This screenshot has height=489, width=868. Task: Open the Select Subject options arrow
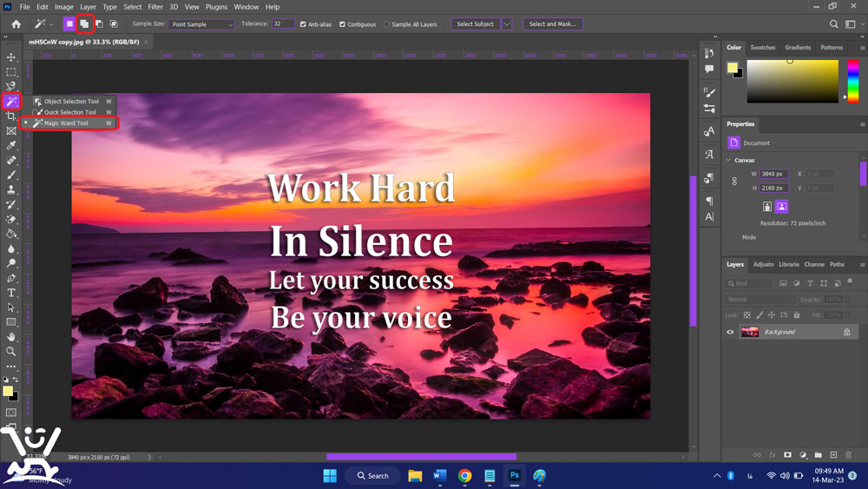pos(507,23)
